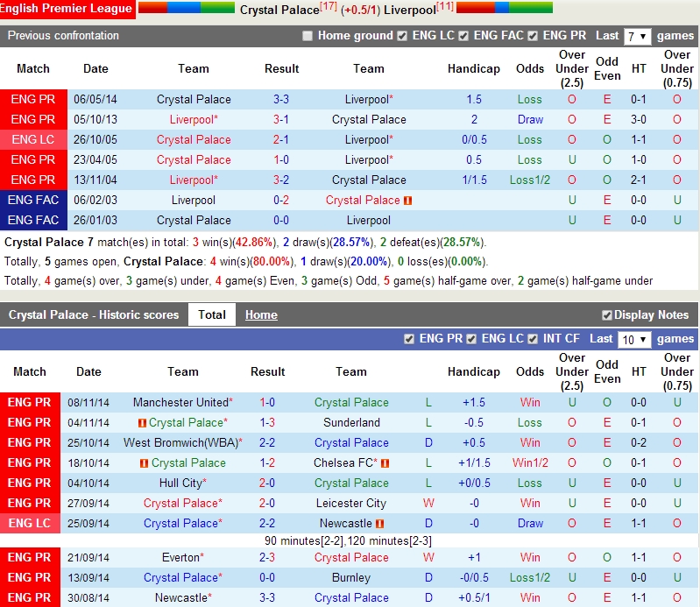Toggle the Display Notes checkbox
Image resolution: width=700 pixels, height=607 pixels.
[606, 315]
